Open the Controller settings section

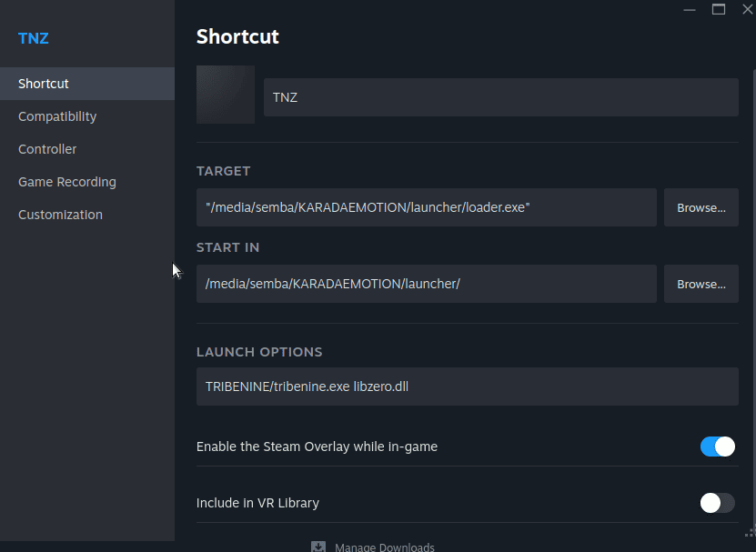click(47, 148)
